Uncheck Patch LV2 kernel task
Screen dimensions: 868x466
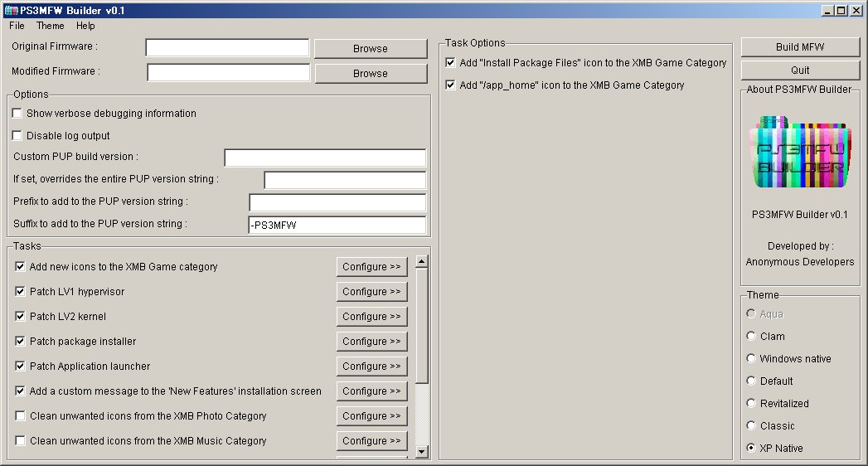pyautogui.click(x=20, y=317)
